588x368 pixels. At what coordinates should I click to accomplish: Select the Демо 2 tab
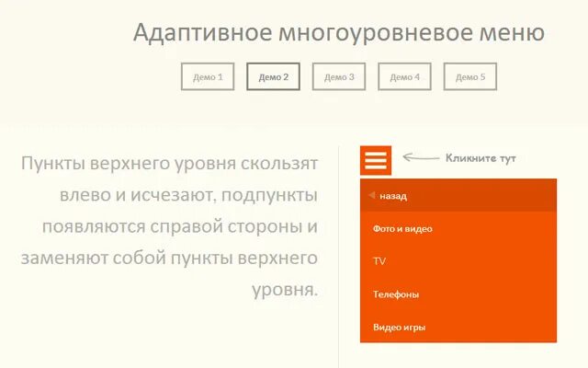pos(274,76)
